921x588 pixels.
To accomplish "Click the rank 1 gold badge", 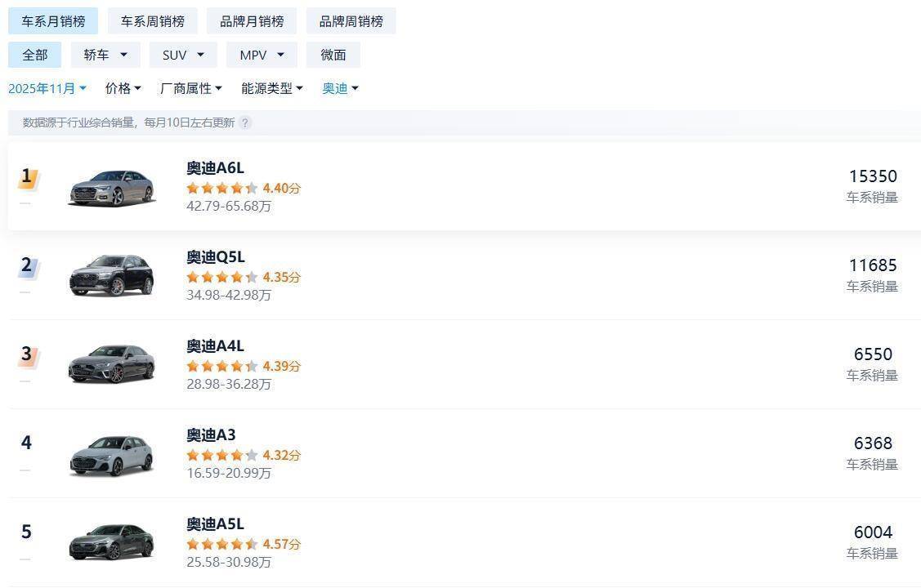I will coord(28,176).
